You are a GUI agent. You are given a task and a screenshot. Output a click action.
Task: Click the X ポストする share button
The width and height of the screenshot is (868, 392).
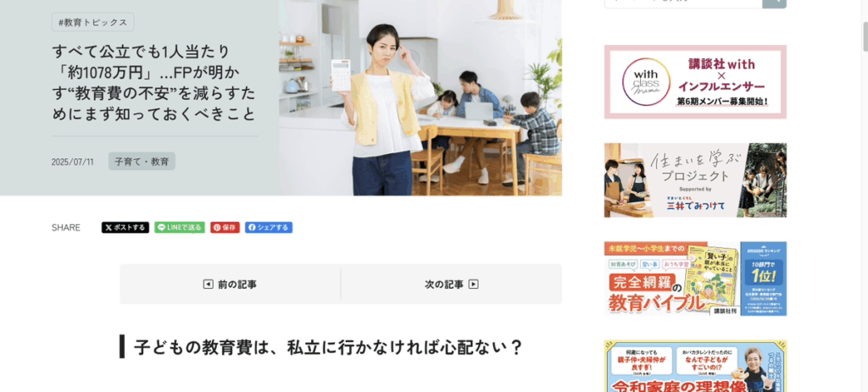pos(125,227)
